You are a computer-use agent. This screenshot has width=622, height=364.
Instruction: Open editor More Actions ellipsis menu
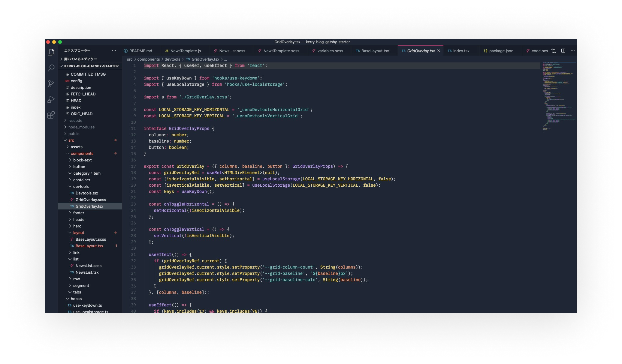tap(572, 51)
